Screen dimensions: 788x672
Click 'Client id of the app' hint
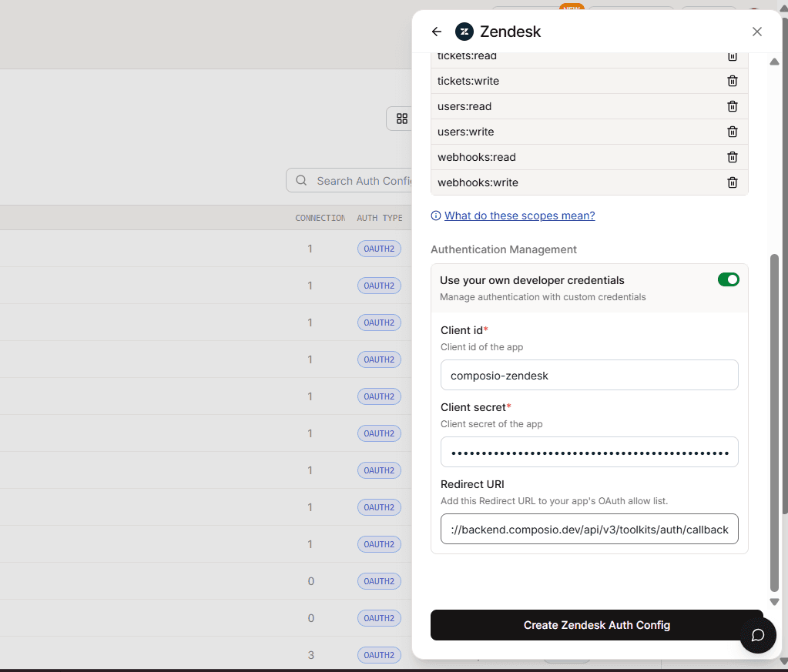[482, 347]
